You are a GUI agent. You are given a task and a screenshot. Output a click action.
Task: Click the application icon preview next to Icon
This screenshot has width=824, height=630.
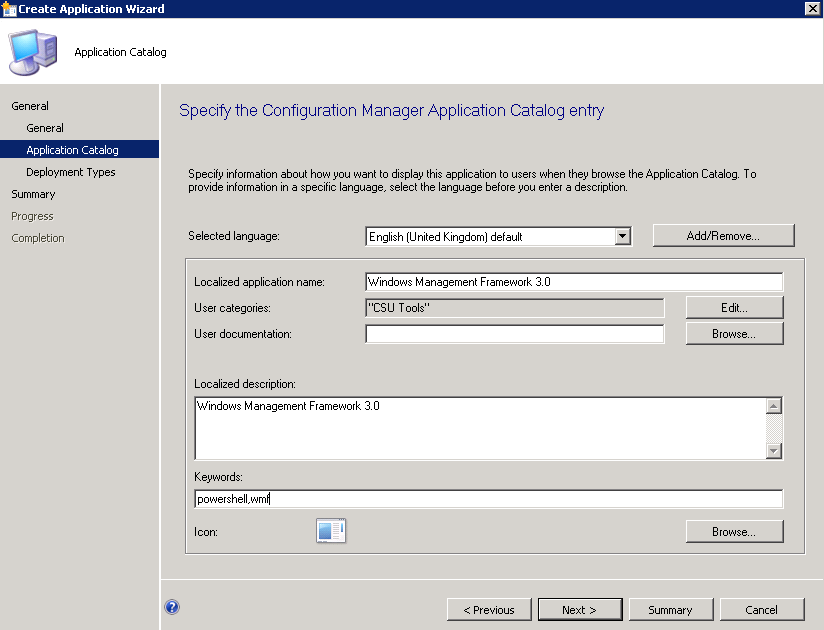click(331, 531)
